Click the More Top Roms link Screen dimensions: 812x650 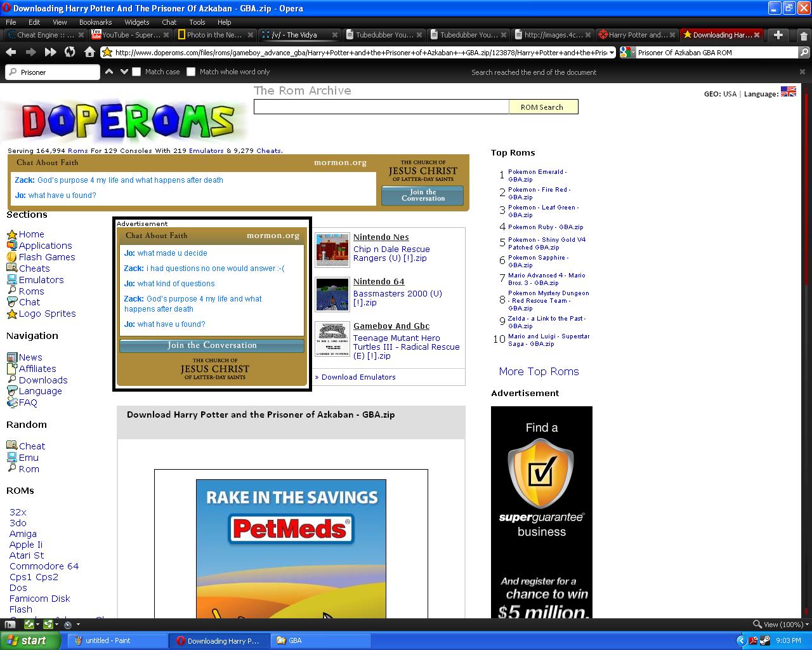click(539, 371)
